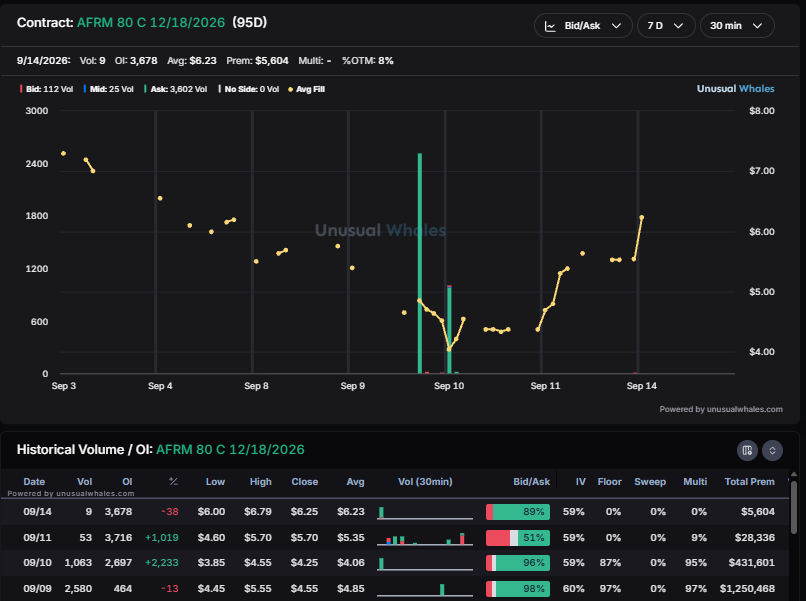Image resolution: width=806 pixels, height=601 pixels.
Task: Click the AFRM 80 C 12/18/2026 contract link
Action: 151,23
